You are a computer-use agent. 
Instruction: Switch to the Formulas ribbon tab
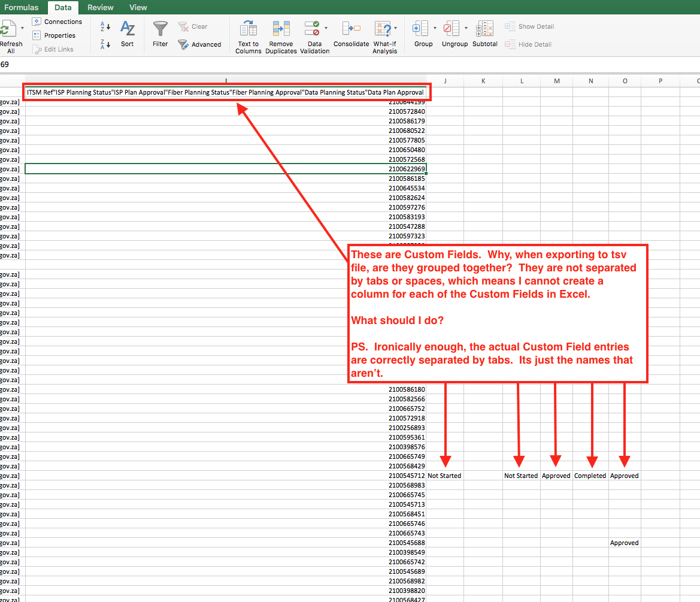point(21,7)
